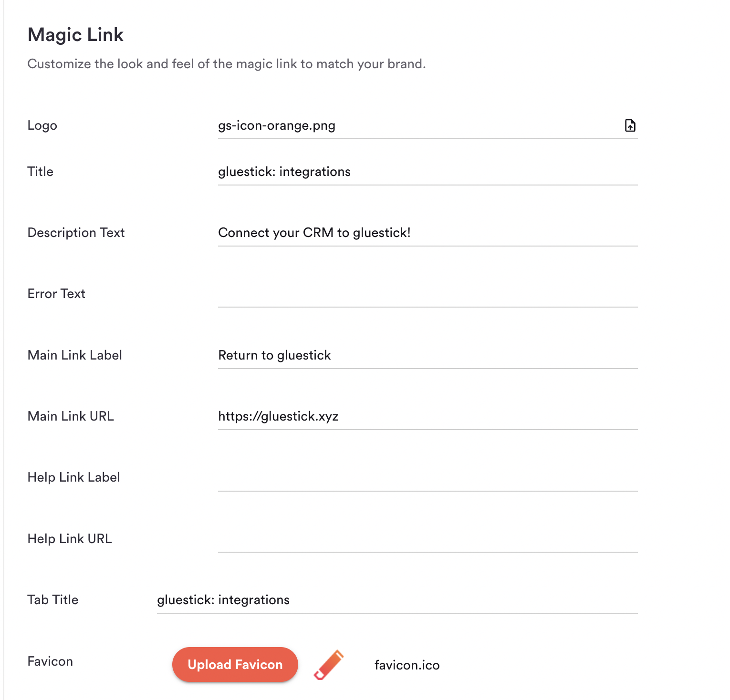The image size is (730, 700).
Task: Select the Main Link Label input
Action: pyautogui.click(x=428, y=356)
